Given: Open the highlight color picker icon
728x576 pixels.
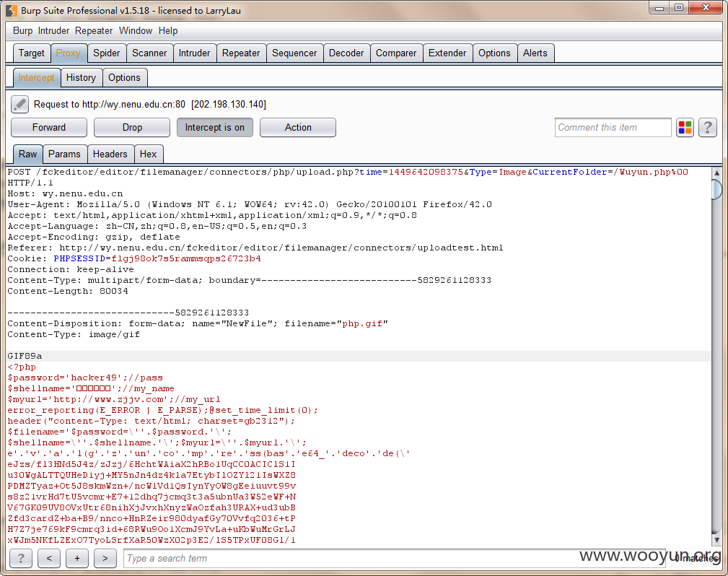Looking at the screenshot, I should [685, 127].
